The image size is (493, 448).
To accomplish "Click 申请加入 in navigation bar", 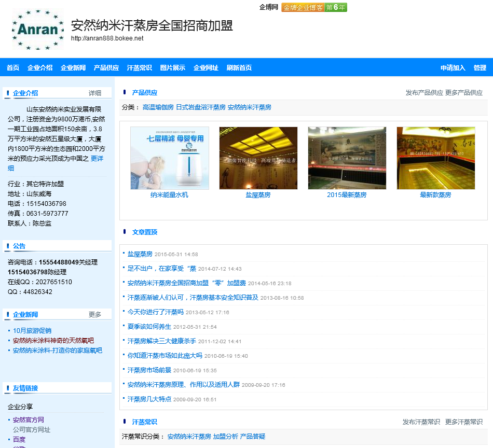I will [453, 67].
